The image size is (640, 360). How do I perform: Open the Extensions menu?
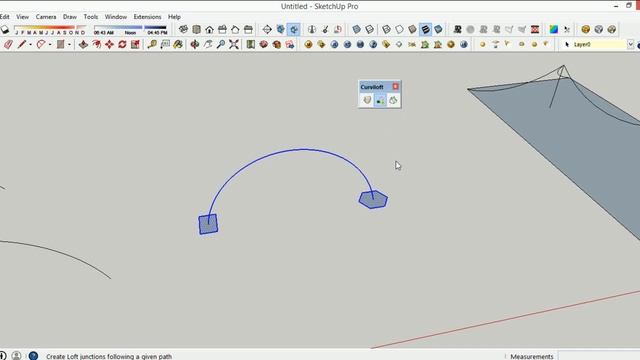(147, 17)
